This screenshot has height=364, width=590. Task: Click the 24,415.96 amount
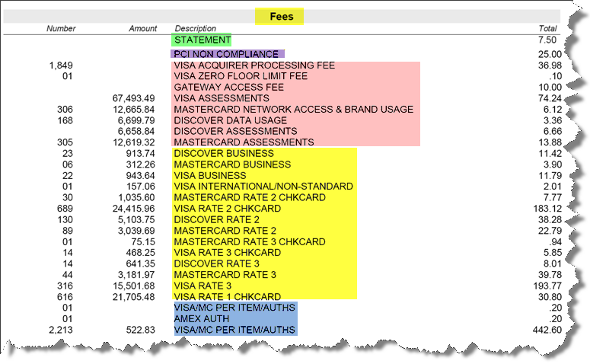tap(133, 209)
